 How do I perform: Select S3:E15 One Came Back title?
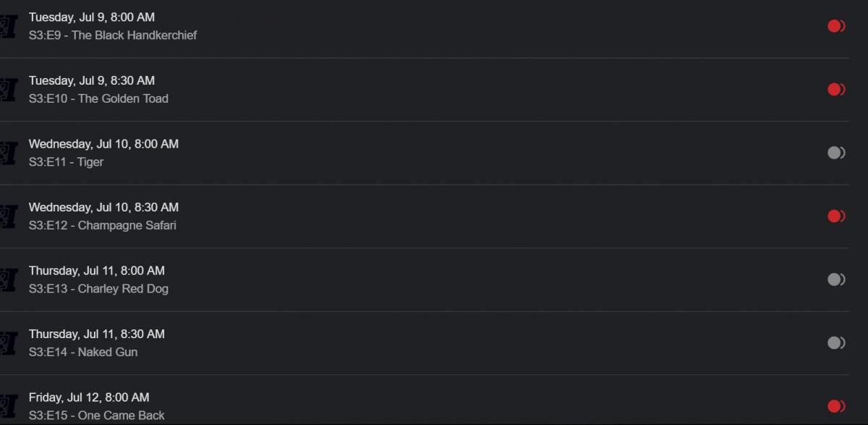pos(97,416)
